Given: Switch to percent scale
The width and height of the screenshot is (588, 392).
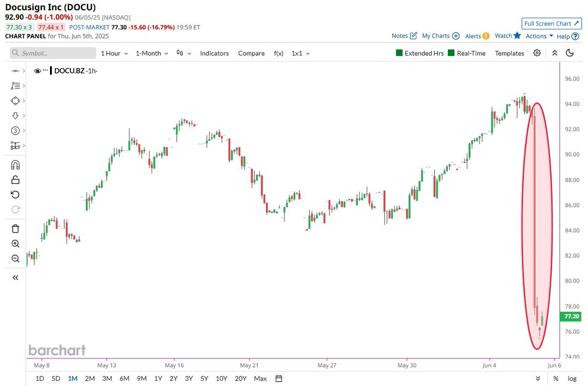Looking at the screenshot, I should [x=556, y=378].
